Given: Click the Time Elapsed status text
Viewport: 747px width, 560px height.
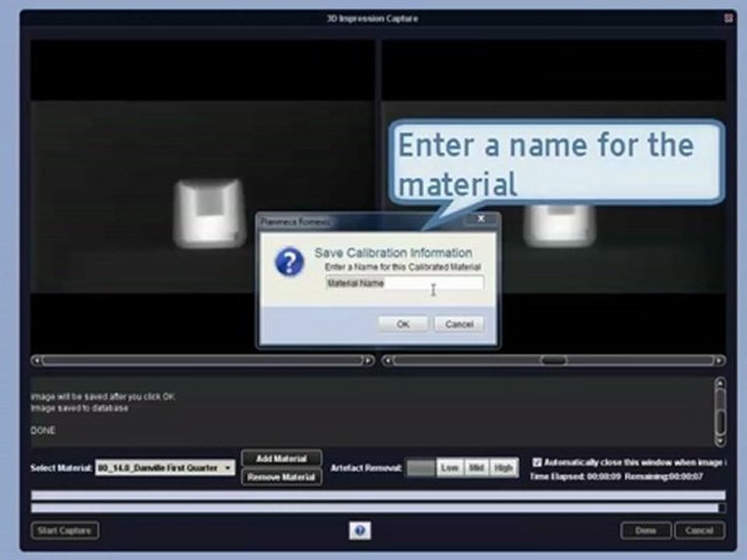Looking at the screenshot, I should click(x=576, y=476).
